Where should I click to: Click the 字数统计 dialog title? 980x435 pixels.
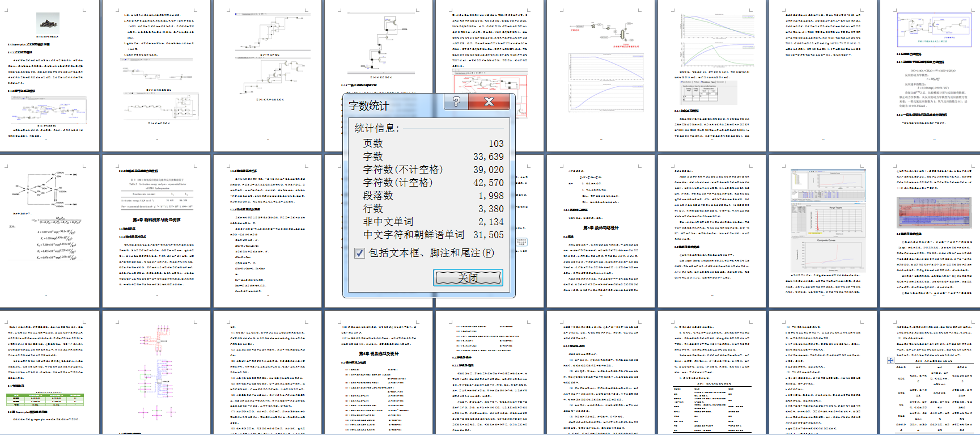point(369,106)
